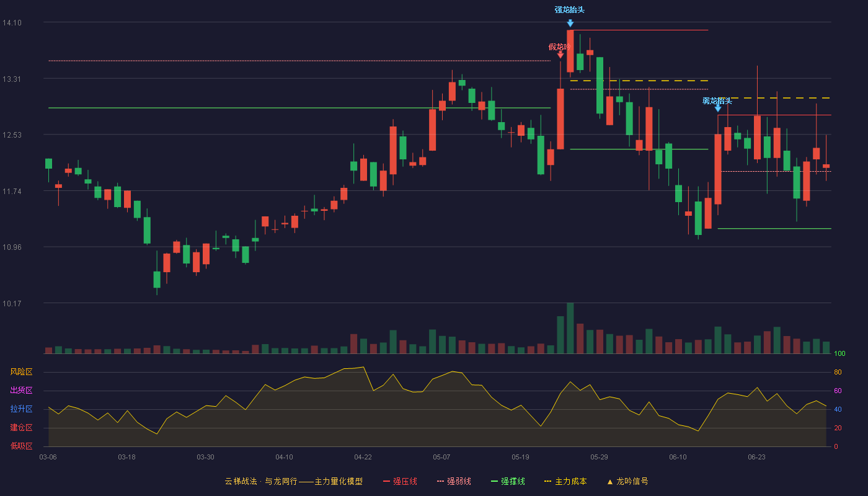Select the 低吸区 zone label
This screenshot has width=868, height=496.
click(x=21, y=446)
